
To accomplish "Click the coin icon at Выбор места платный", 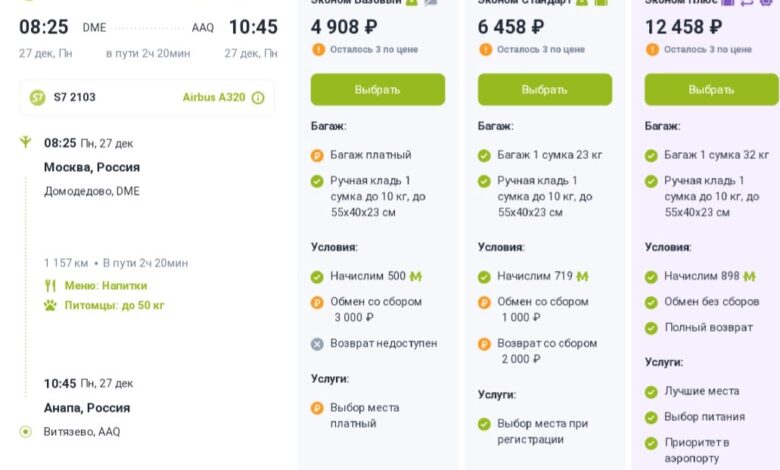I will pyautogui.click(x=317, y=407).
